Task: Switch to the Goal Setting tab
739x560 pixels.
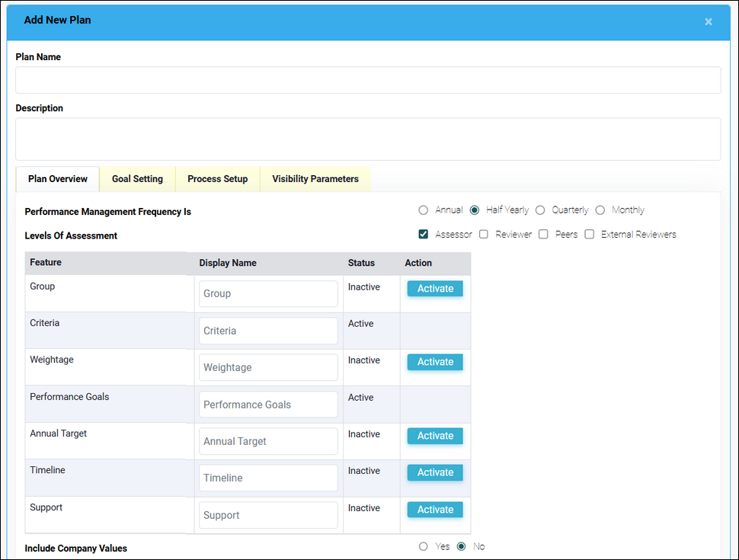Action: (x=137, y=179)
